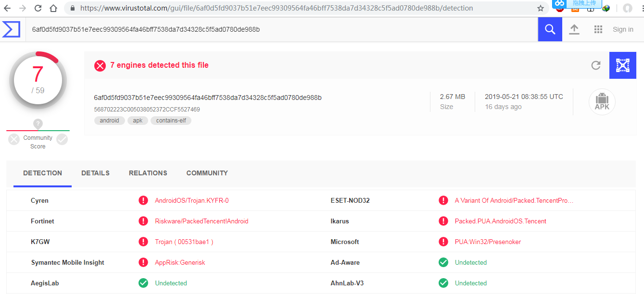Screen dimensions: 644x294
Task: Click the browser back arrow
Action: (8, 8)
